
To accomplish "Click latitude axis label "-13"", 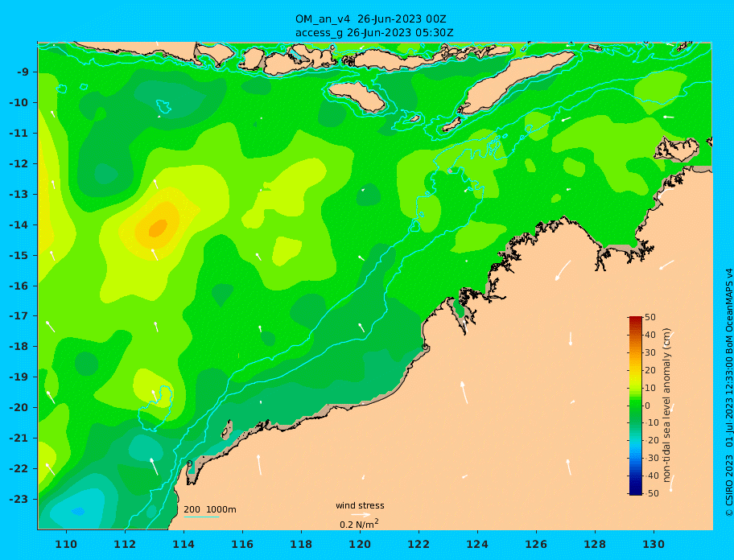I will 19,194.
